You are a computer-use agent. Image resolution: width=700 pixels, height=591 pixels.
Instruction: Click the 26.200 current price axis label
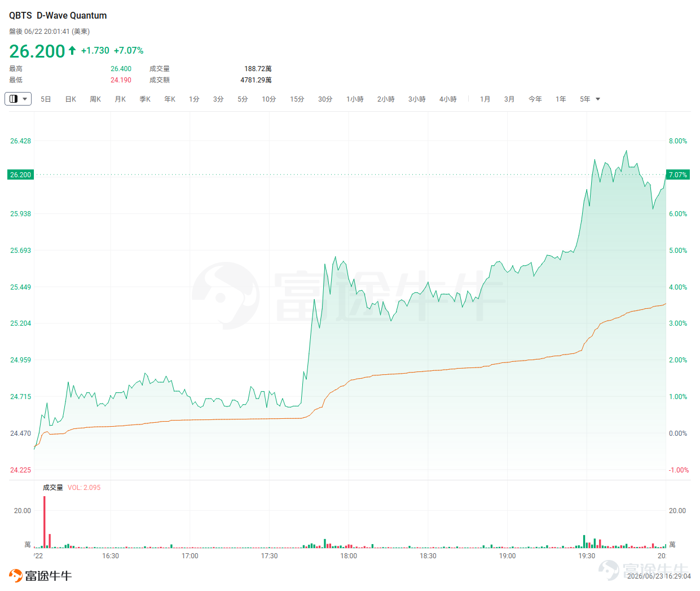point(21,175)
